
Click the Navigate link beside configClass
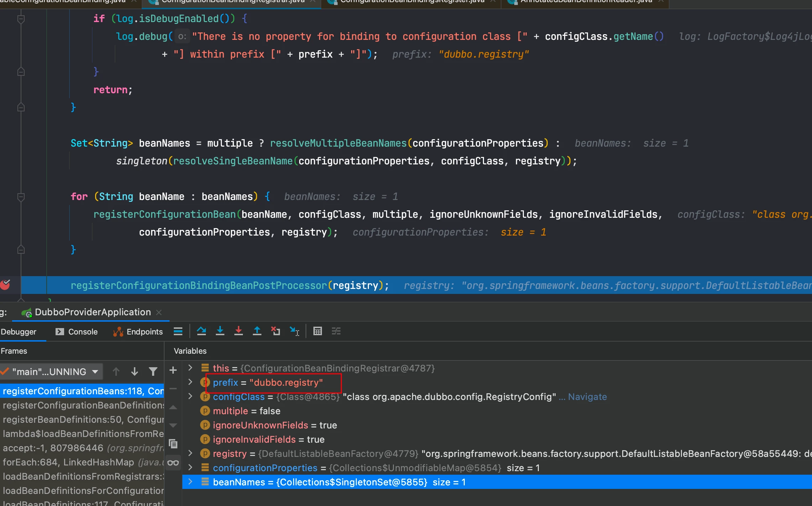pyautogui.click(x=587, y=397)
